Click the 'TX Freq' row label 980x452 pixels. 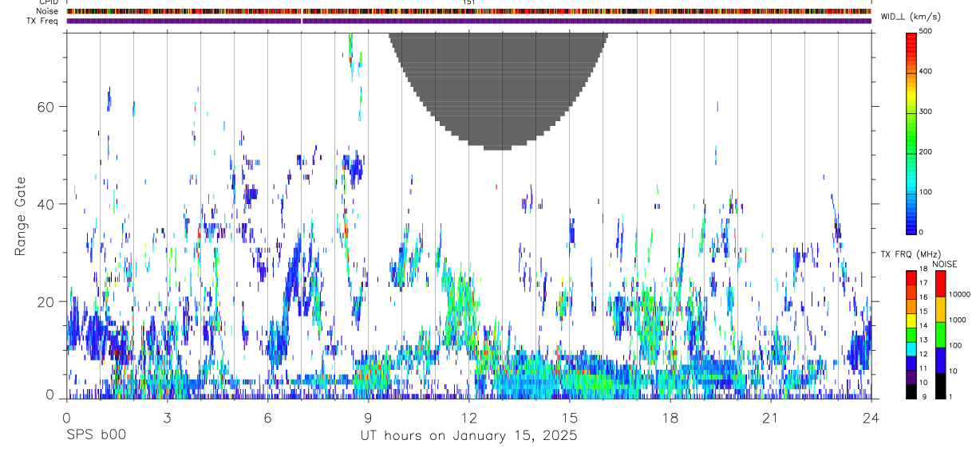pyautogui.click(x=43, y=21)
